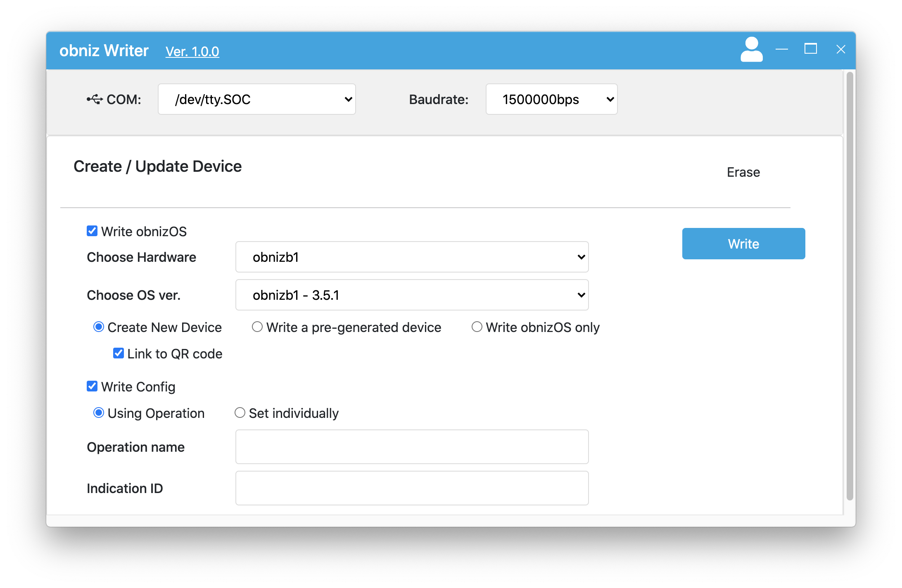Click the Operation name input field
This screenshot has height=588, width=902.
point(411,447)
